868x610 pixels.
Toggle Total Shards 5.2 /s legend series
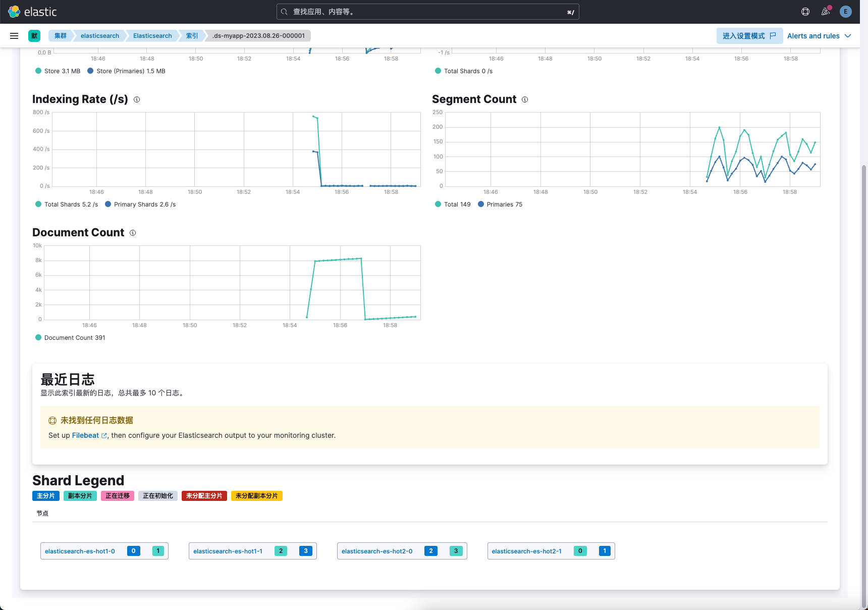click(67, 205)
